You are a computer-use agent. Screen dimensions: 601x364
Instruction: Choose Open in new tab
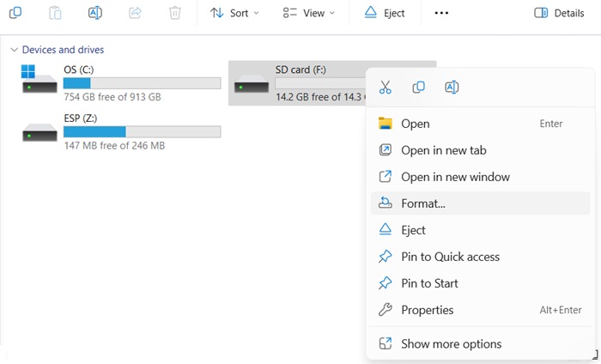[480, 150]
